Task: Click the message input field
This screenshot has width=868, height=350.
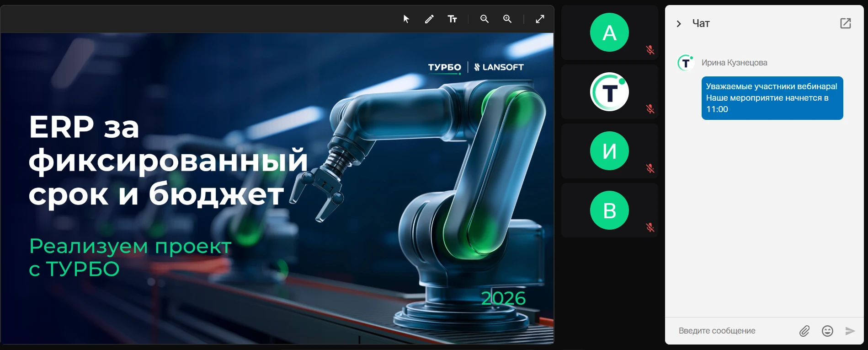Action: [x=734, y=331]
